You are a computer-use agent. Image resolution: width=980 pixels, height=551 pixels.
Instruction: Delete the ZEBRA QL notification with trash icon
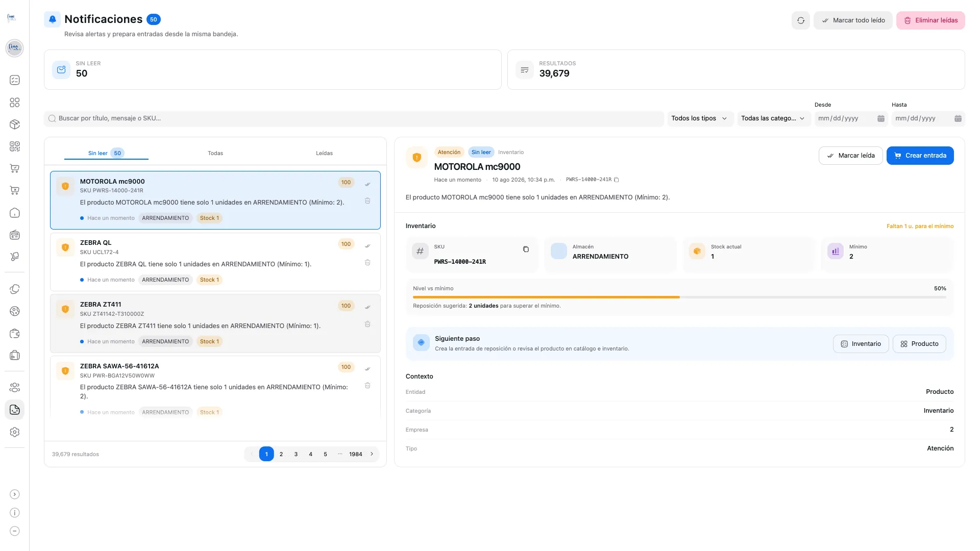point(367,263)
